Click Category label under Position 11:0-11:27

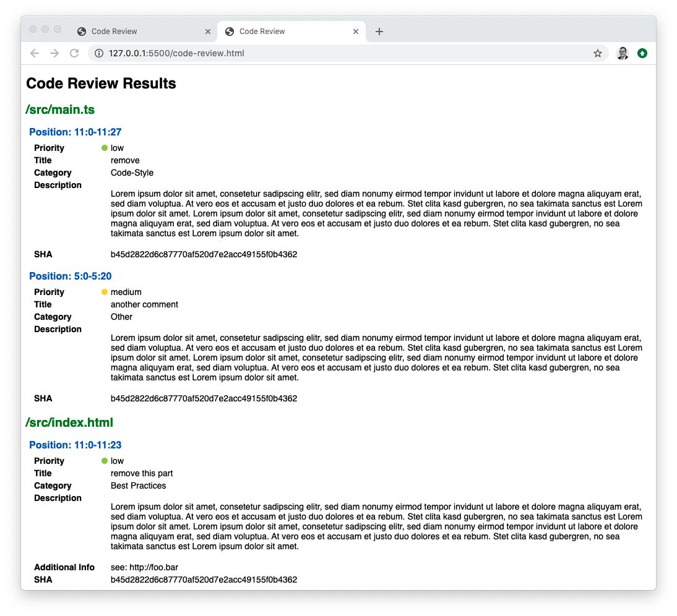point(53,173)
